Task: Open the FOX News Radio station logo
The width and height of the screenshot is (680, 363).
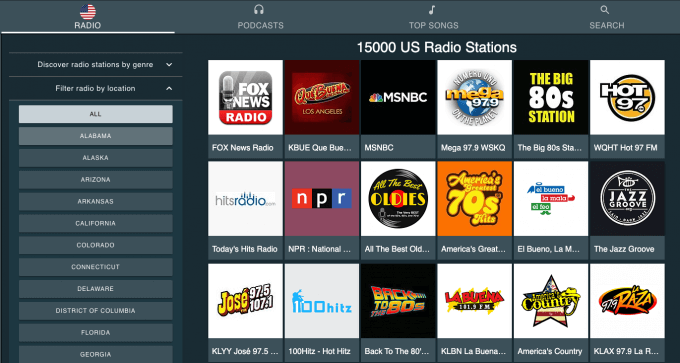Action: click(245, 97)
